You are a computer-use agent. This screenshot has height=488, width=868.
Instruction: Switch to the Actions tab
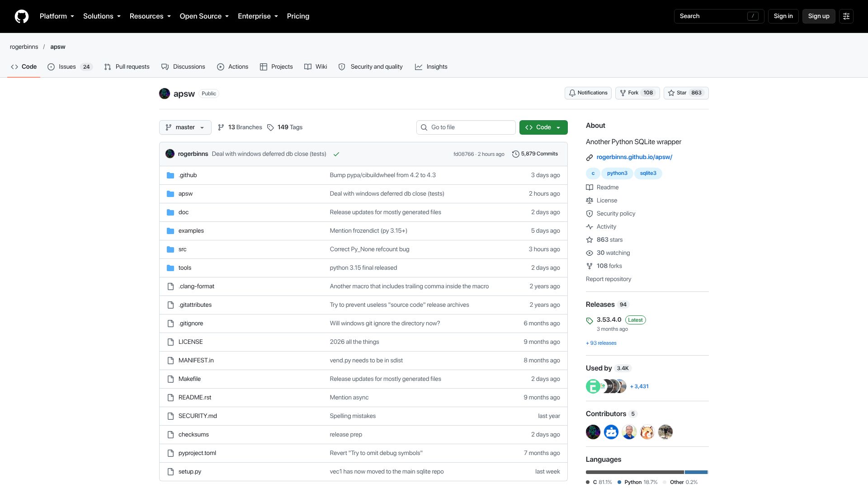(x=233, y=67)
